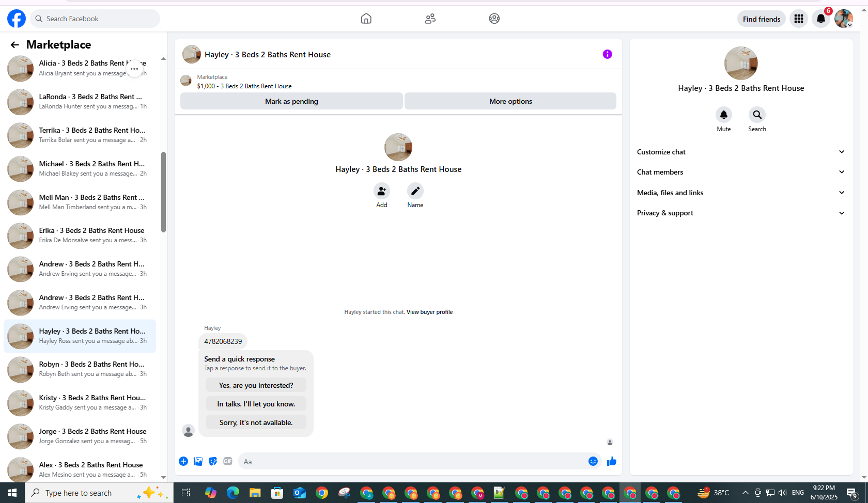
Task: Click the conversation list scrollbar thumb
Action: [164, 192]
